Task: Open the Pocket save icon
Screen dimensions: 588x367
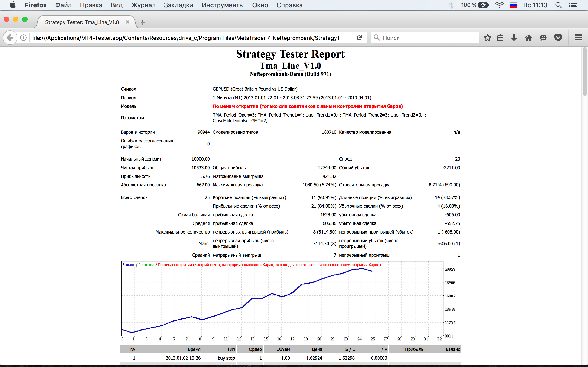Action: (x=558, y=38)
